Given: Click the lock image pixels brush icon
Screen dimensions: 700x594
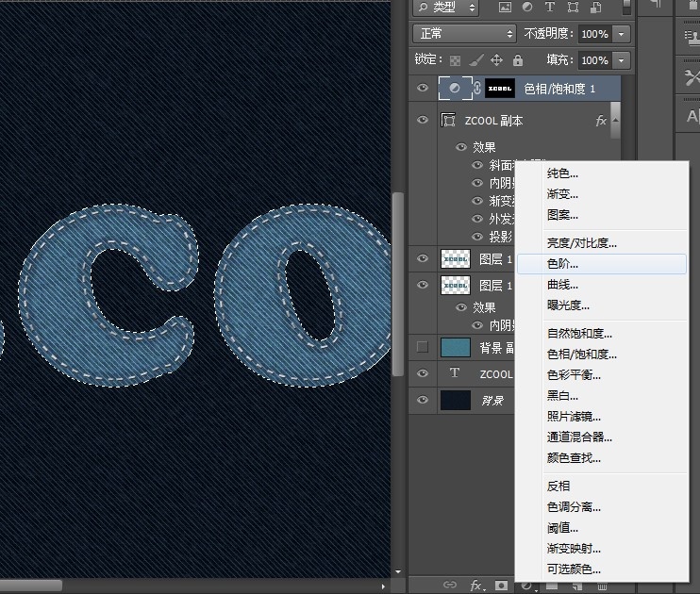Looking at the screenshot, I should coord(476,60).
